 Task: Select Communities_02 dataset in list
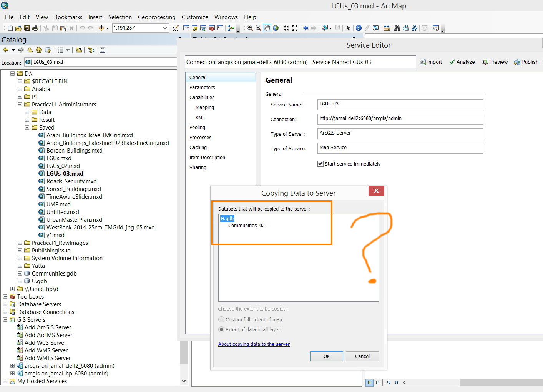coord(246,225)
